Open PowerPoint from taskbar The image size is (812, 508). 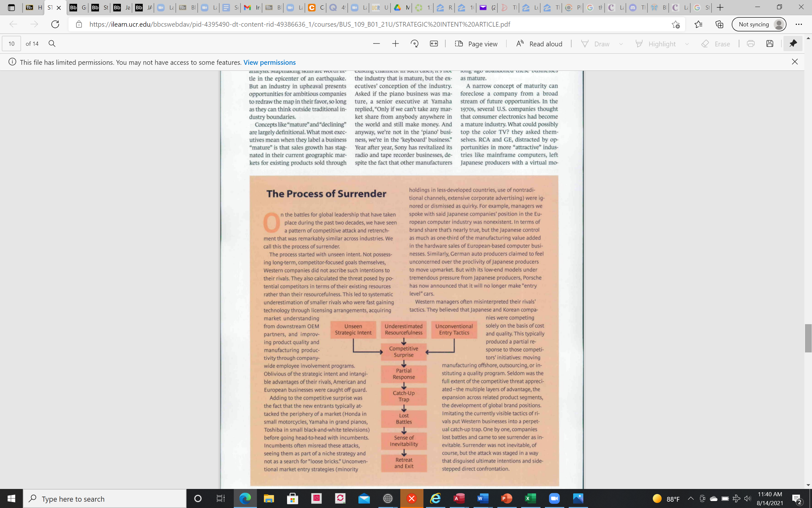[x=507, y=498]
